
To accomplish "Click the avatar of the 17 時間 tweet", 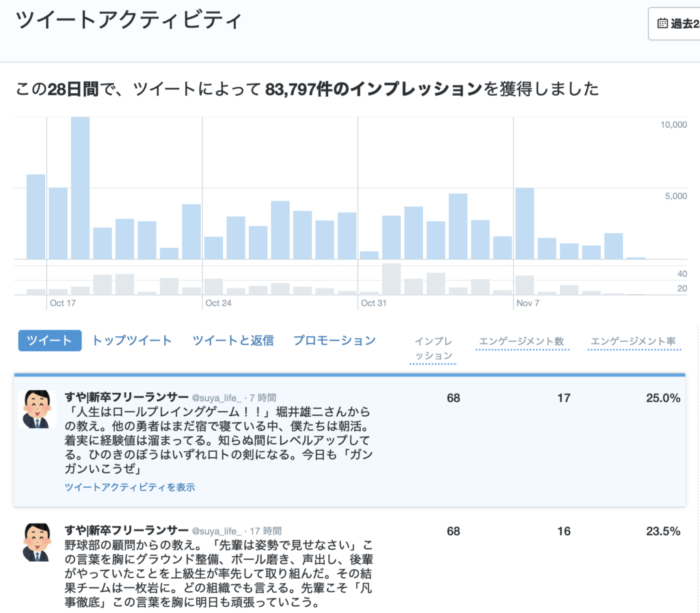I will click(x=38, y=543).
